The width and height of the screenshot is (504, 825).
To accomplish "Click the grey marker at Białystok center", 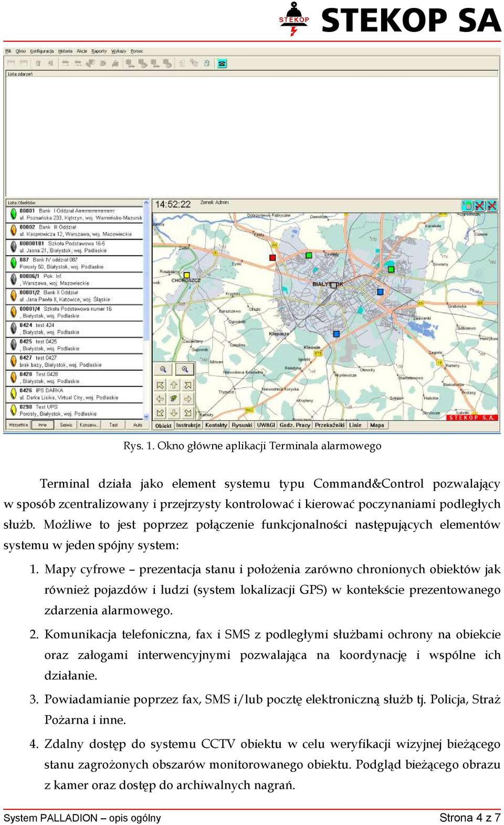I will pos(334,284).
